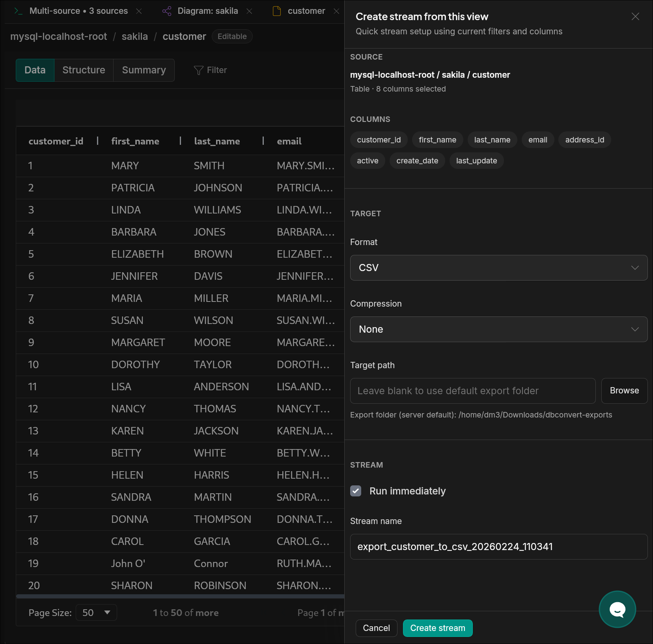Open the chat support bubble

(617, 609)
